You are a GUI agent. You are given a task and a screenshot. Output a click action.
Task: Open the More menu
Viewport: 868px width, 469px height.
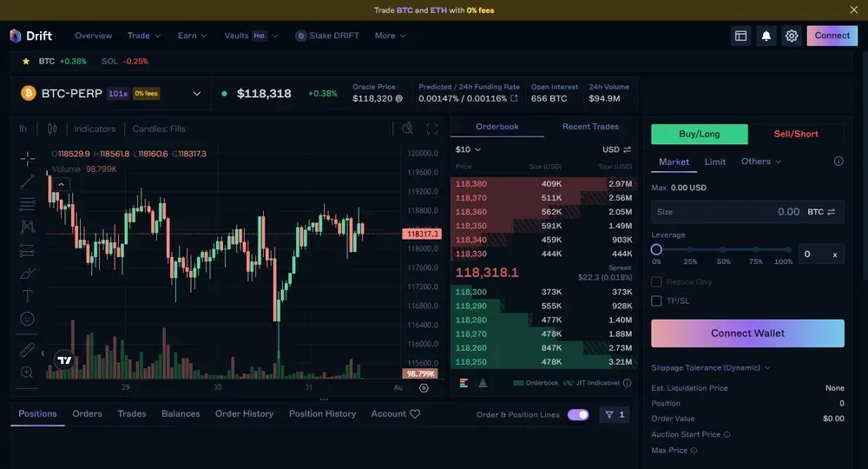[x=391, y=36]
